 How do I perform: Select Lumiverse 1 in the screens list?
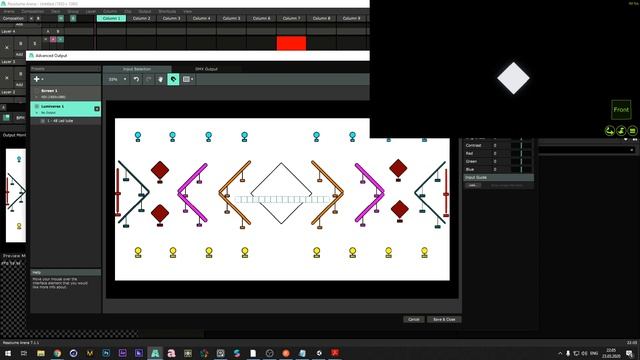[x=66, y=109]
